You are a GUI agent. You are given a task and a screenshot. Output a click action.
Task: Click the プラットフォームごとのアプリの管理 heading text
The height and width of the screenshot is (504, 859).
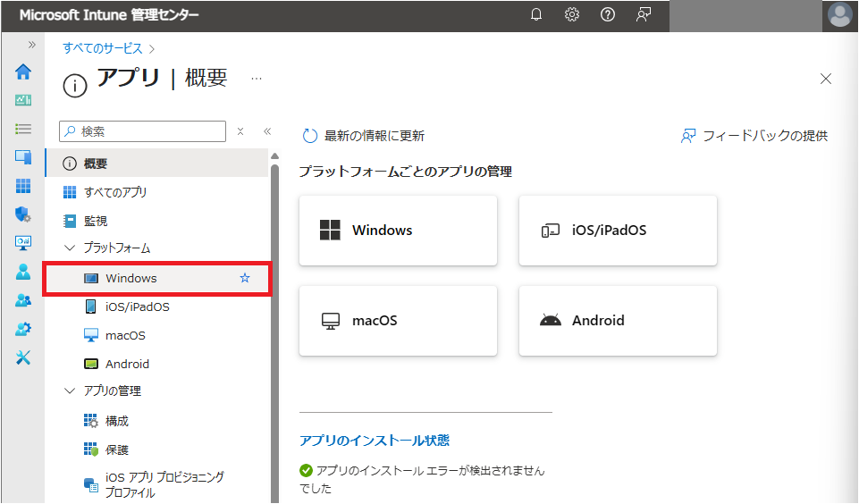coord(406,172)
